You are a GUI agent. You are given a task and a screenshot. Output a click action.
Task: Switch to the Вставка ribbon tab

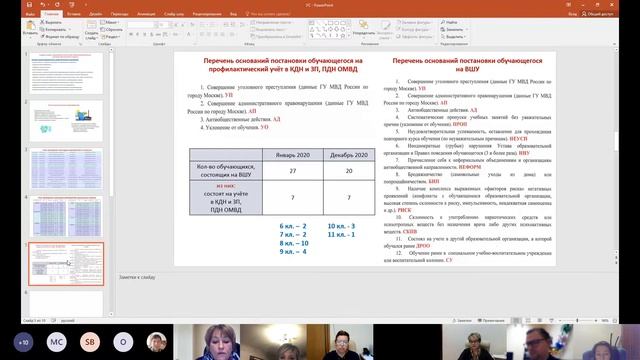[74, 14]
